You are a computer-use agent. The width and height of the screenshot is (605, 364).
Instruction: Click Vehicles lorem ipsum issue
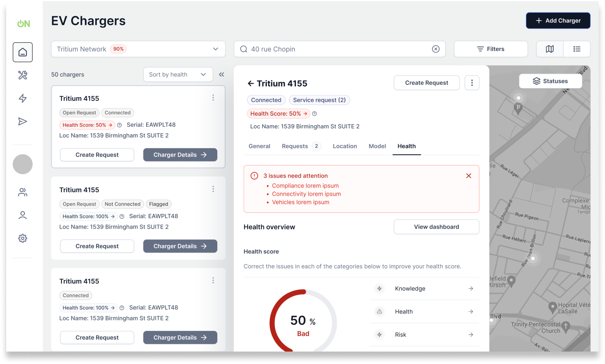[x=301, y=202]
